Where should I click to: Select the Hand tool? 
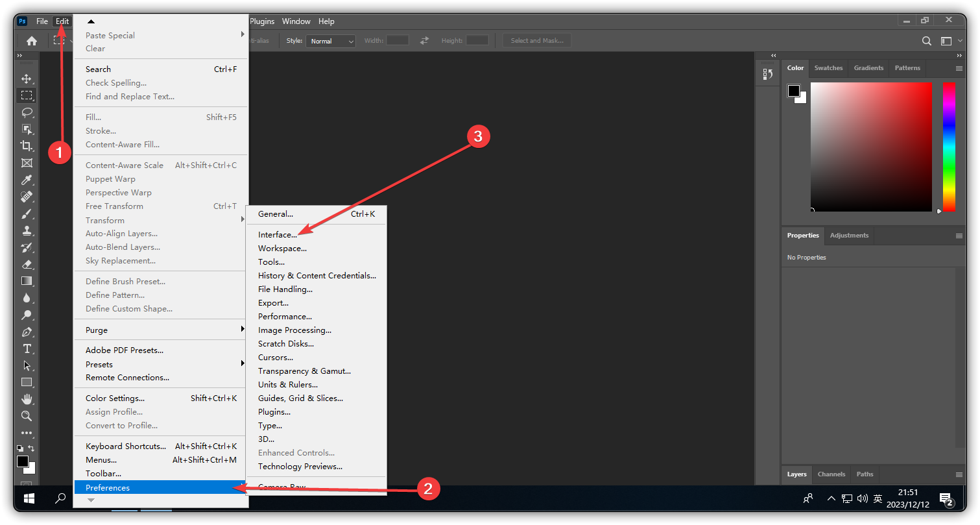[27, 399]
